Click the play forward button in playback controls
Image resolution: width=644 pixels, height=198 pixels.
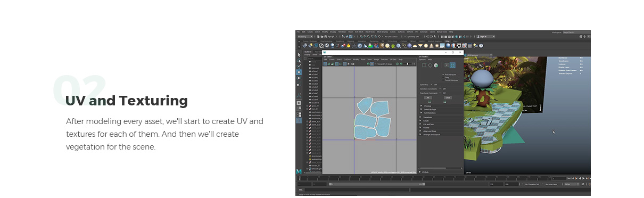click(x=583, y=178)
